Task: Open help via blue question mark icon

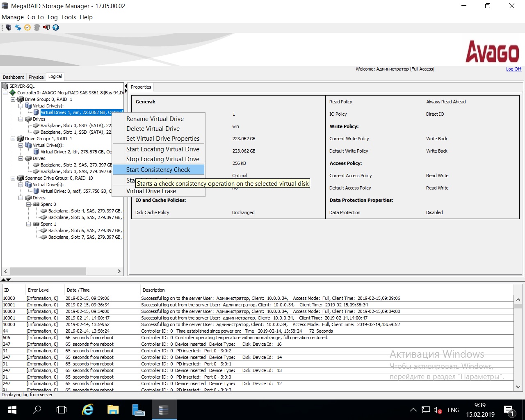Action: [x=56, y=27]
